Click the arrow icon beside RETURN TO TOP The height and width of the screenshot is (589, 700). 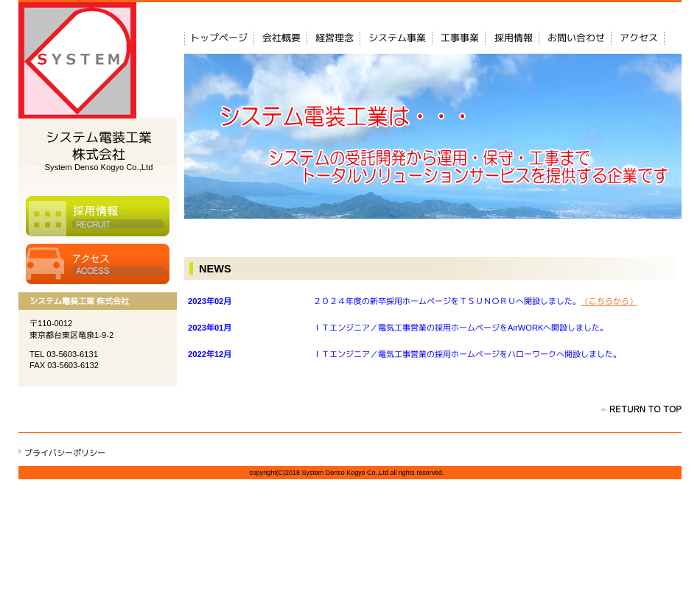(x=603, y=409)
